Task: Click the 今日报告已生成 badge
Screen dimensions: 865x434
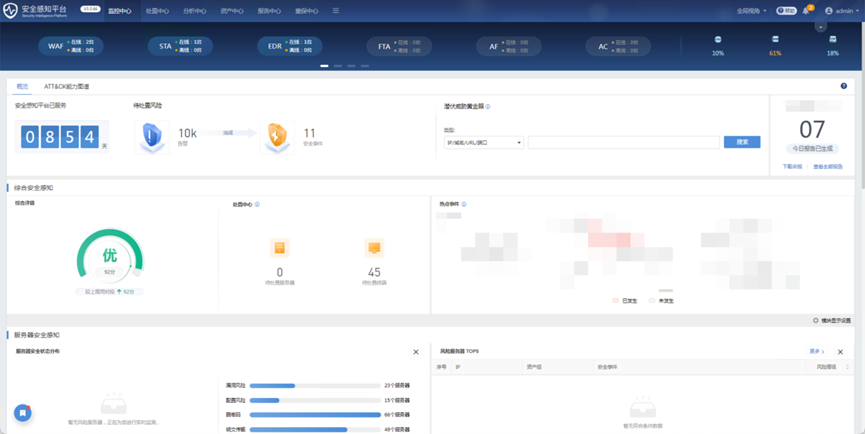Action: pos(812,148)
